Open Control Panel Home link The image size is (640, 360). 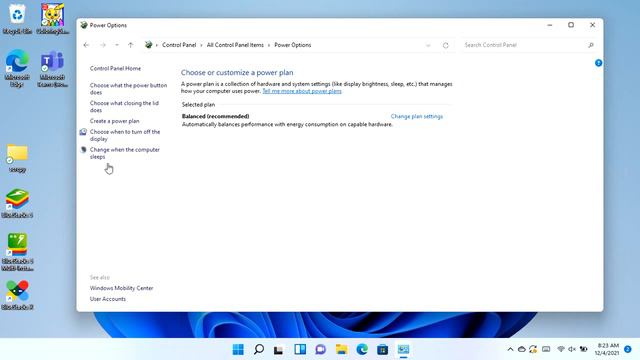(x=116, y=68)
